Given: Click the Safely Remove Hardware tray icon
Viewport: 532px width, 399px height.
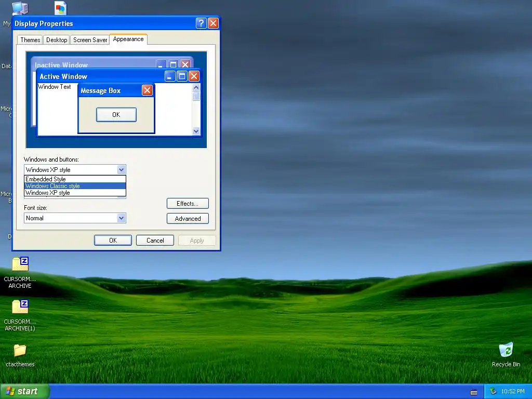Looking at the screenshot, I should click(493, 391).
